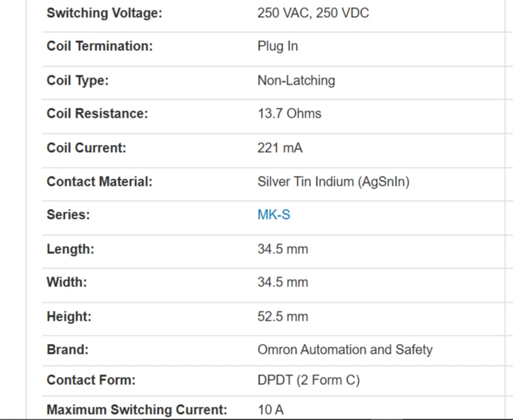Click the DPDT (2 Form C) value

[x=308, y=380]
